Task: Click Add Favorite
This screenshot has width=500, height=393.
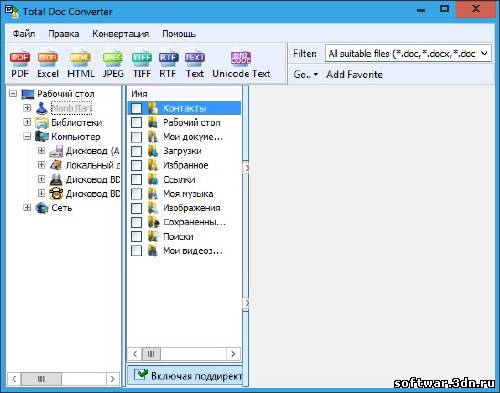Action: (354, 75)
